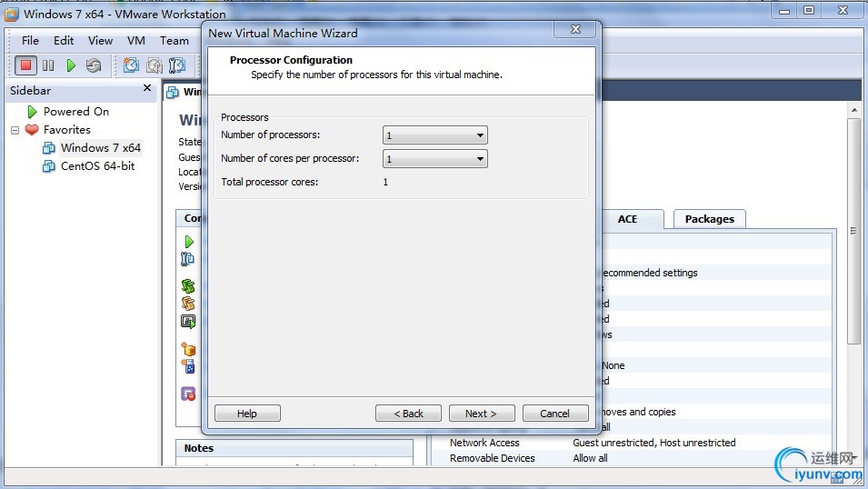
Task: Open the View menu
Action: click(100, 40)
